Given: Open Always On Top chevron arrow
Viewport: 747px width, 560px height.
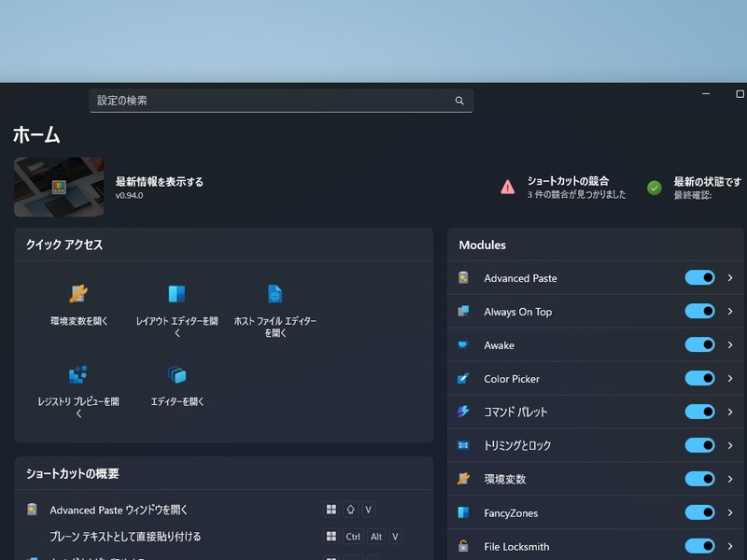Looking at the screenshot, I should coord(730,311).
